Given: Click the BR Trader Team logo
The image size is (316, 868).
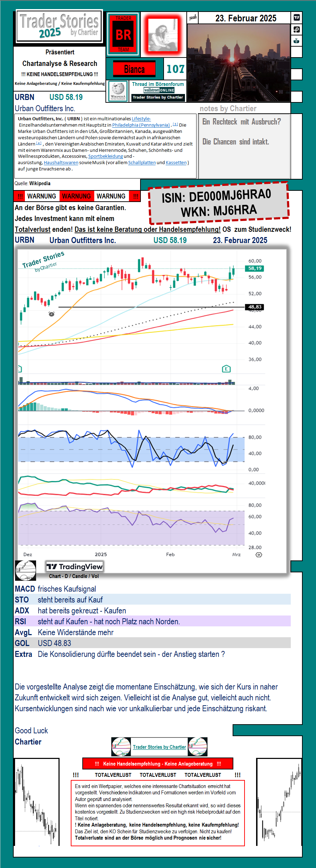Looking at the screenshot, I should pos(123,34).
